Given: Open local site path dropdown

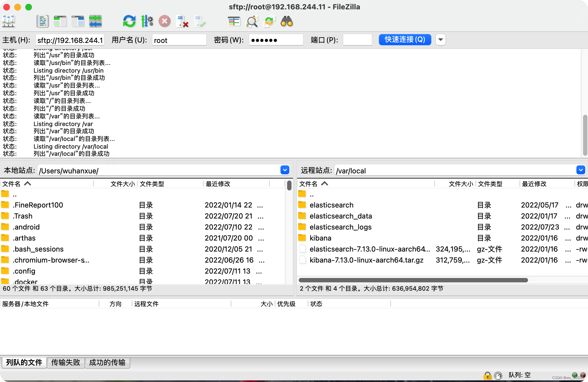Looking at the screenshot, I should pos(285,170).
